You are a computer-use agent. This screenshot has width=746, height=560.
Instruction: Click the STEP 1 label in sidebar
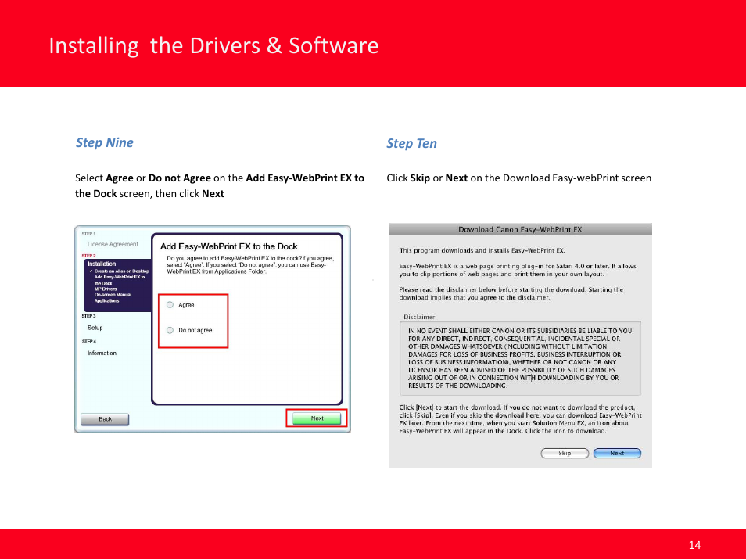88,234
